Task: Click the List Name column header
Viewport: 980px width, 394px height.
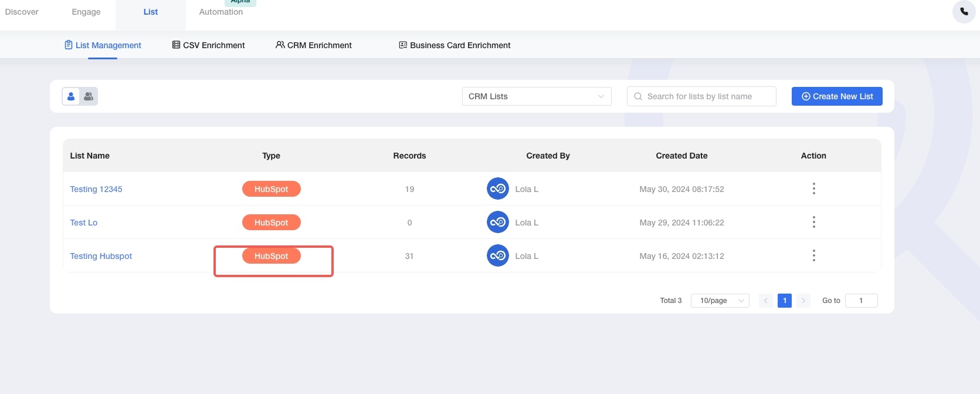Action: pos(90,156)
